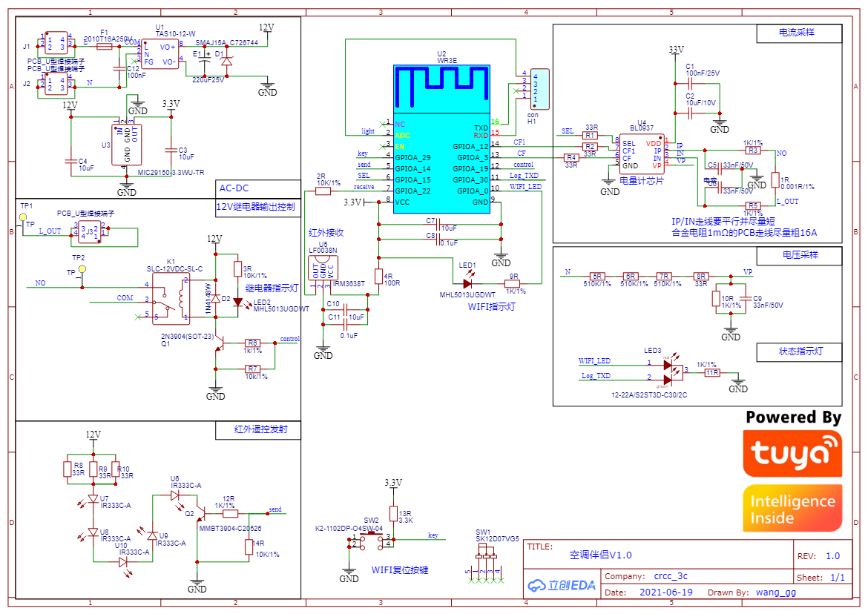Select the 继电器指示灯 label
The height and width of the screenshot is (614, 868).
272,288
